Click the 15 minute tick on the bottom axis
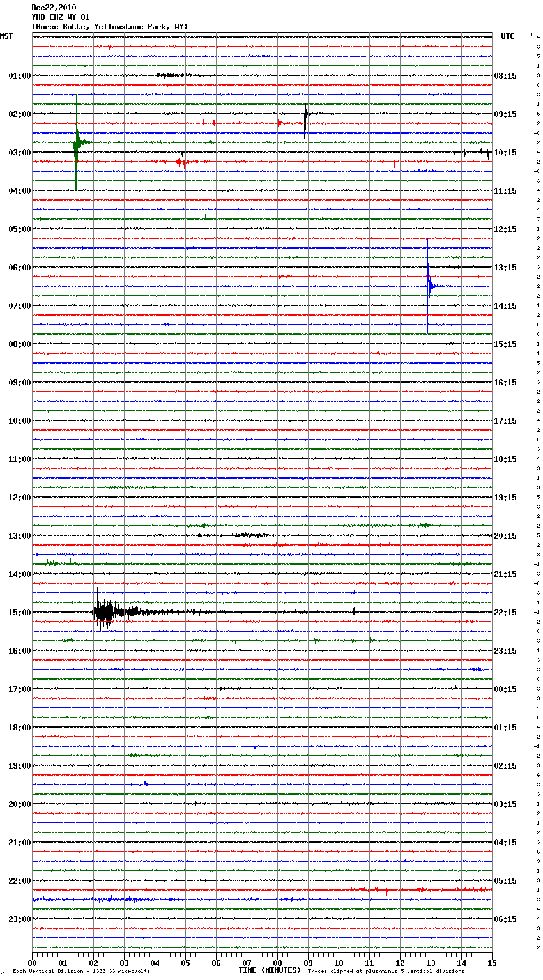This screenshot has height=980, width=543. coord(491,963)
